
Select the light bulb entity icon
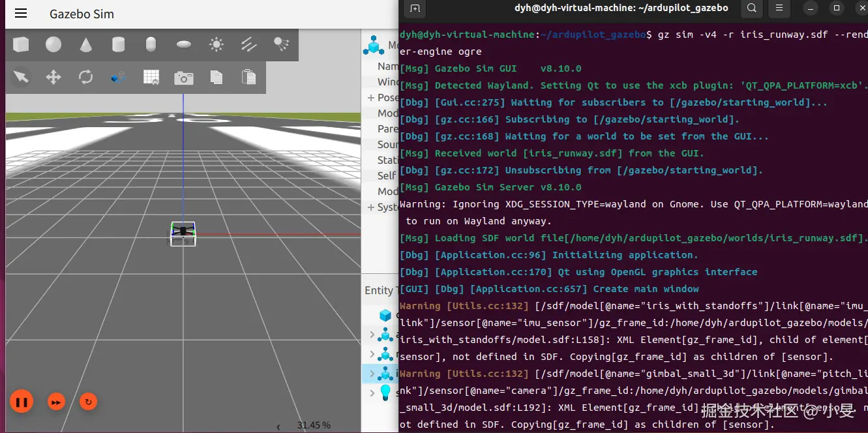(386, 392)
